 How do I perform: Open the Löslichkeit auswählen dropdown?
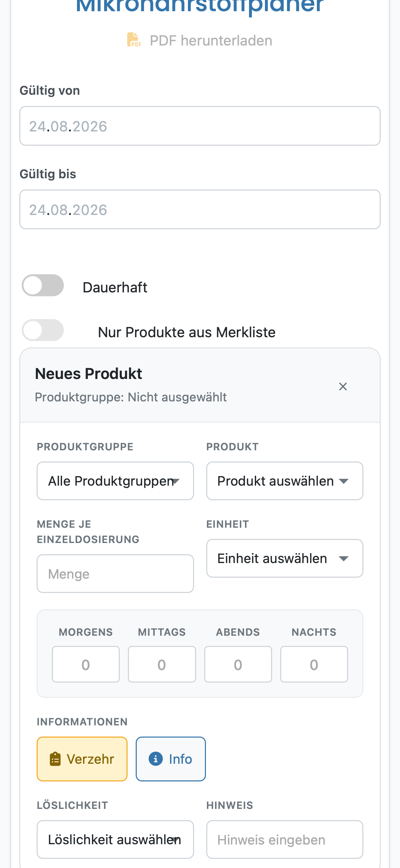[115, 839]
